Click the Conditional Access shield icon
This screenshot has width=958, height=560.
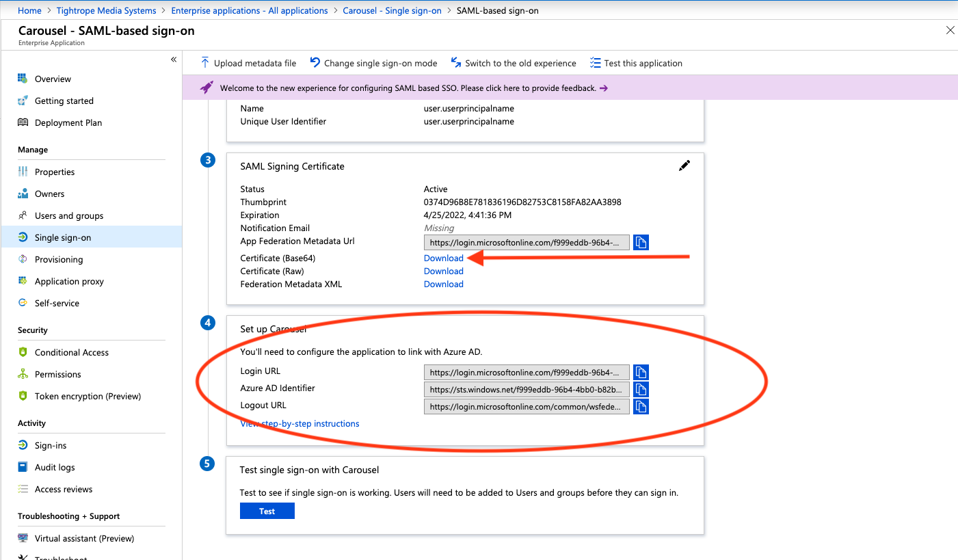[x=23, y=352]
